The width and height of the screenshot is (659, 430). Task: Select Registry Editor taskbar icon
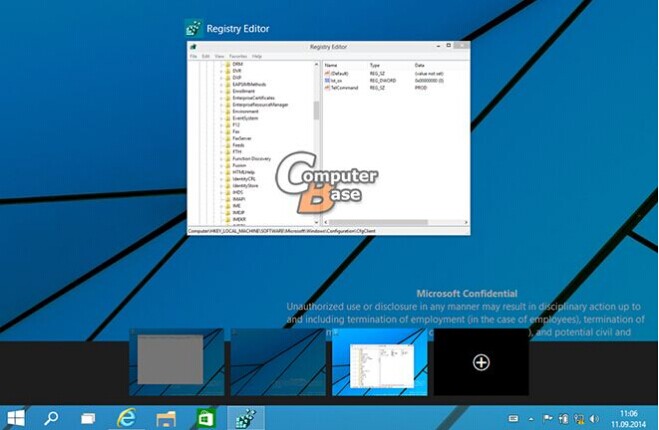(x=246, y=418)
